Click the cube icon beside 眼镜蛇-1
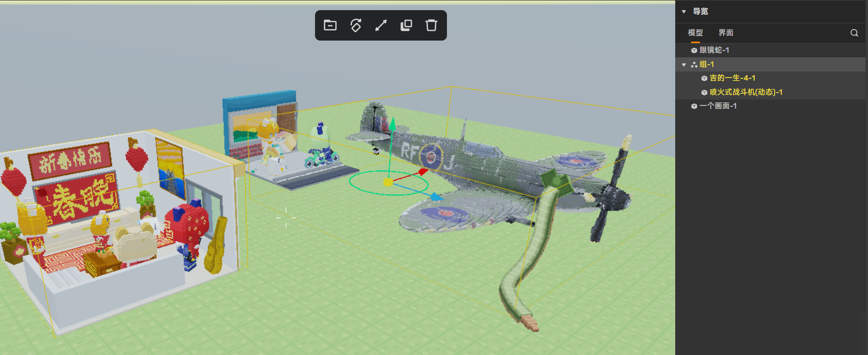Screen dimensions: 868x355 (x=694, y=50)
